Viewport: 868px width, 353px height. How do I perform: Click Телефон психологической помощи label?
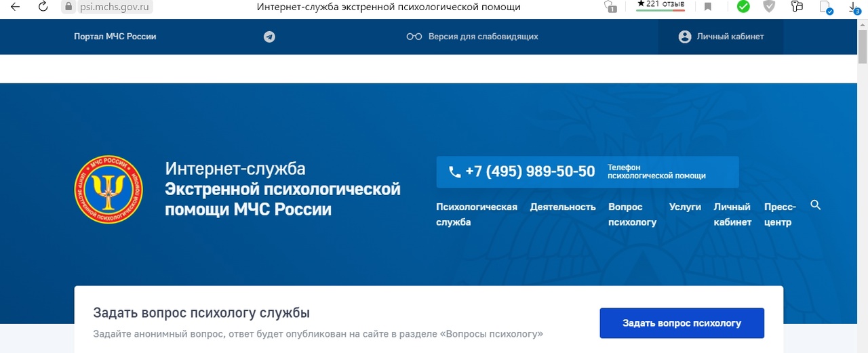(656, 171)
